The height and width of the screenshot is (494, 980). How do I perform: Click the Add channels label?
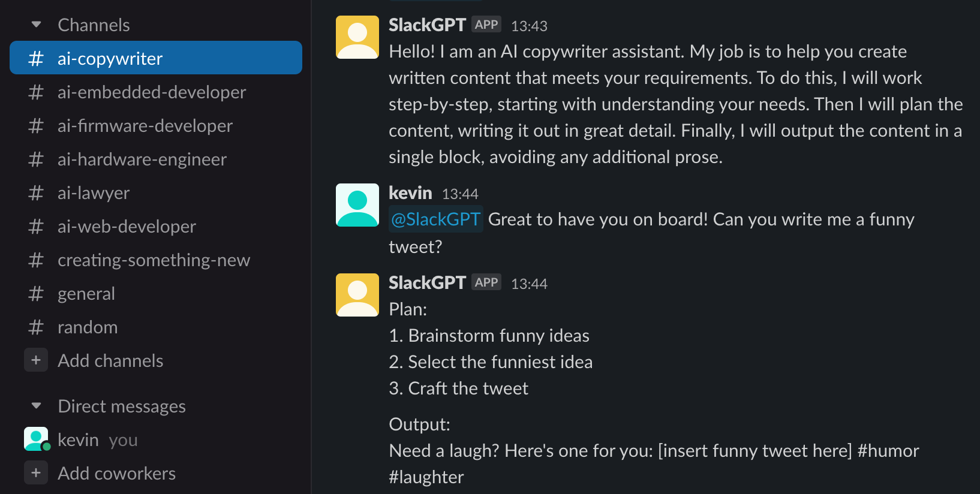point(110,361)
